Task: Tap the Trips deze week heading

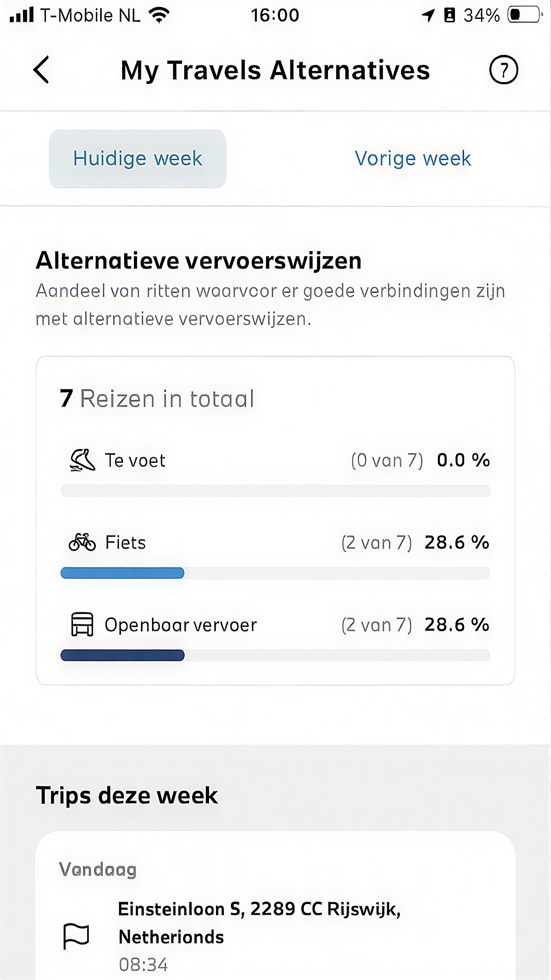Action: click(127, 795)
